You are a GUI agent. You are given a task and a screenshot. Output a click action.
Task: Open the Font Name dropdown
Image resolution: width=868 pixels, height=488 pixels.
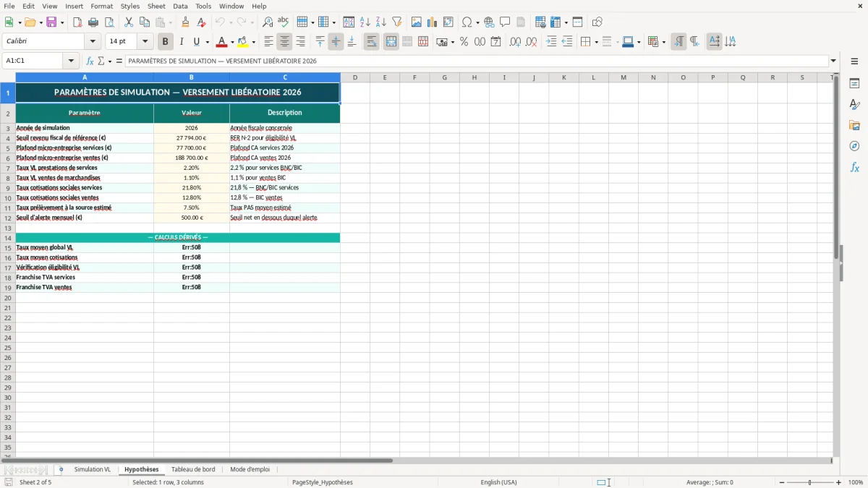tap(93, 42)
